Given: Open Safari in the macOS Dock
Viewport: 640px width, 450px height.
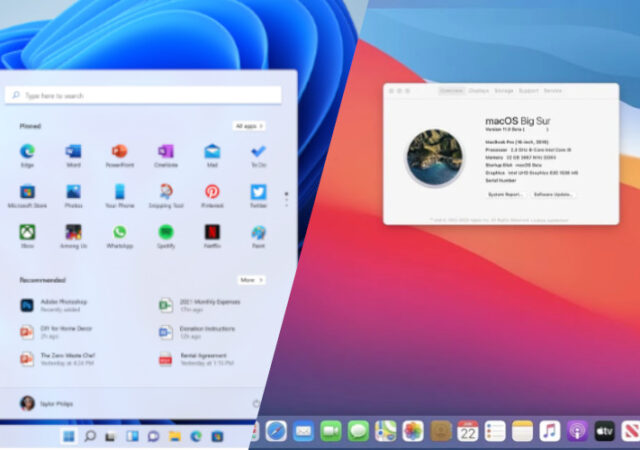Looking at the screenshot, I should (277, 431).
